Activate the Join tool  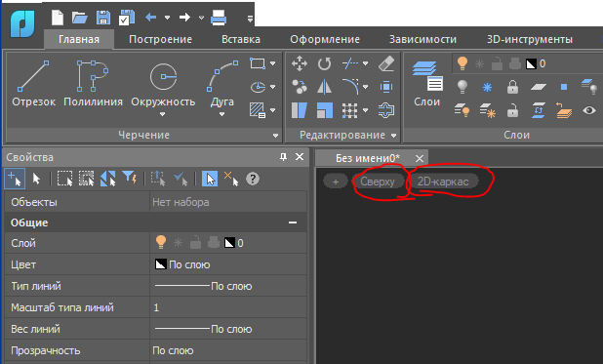(x=386, y=110)
